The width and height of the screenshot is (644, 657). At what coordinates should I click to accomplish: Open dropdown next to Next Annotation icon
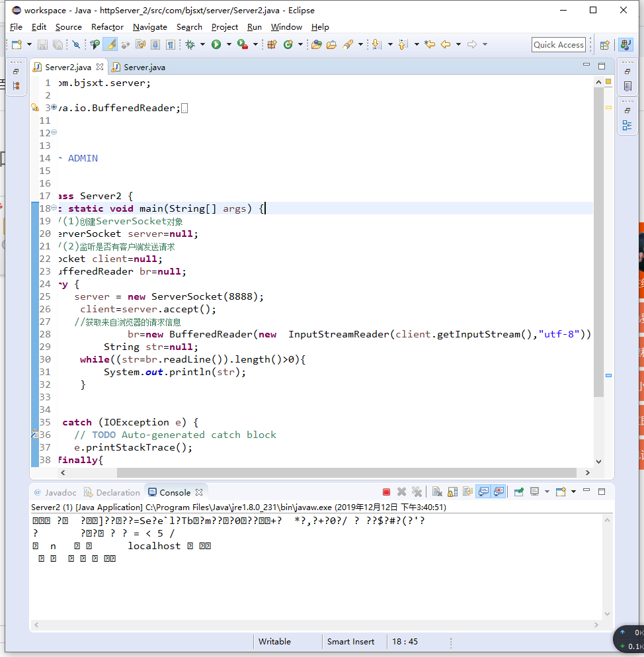(x=390, y=44)
